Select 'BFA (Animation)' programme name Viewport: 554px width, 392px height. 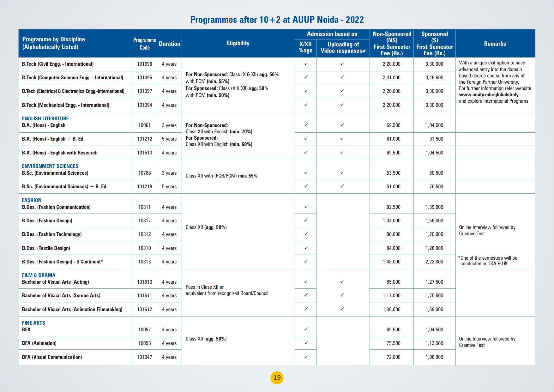click(39, 343)
